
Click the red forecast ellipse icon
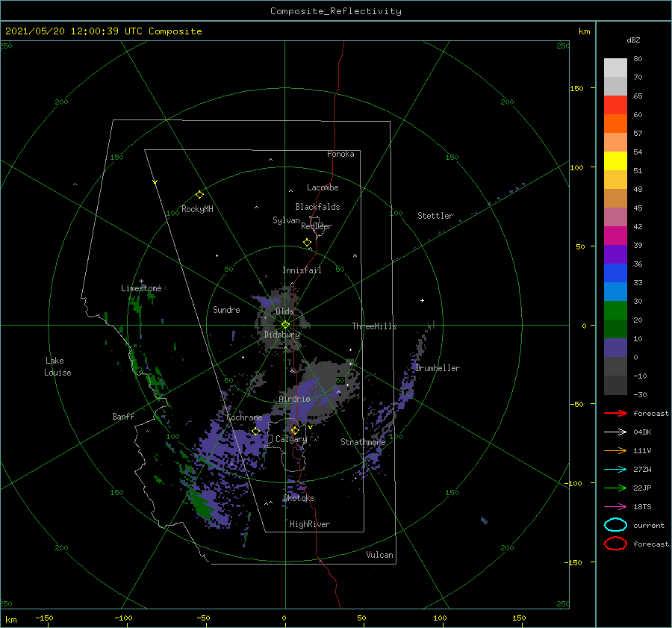[615, 544]
